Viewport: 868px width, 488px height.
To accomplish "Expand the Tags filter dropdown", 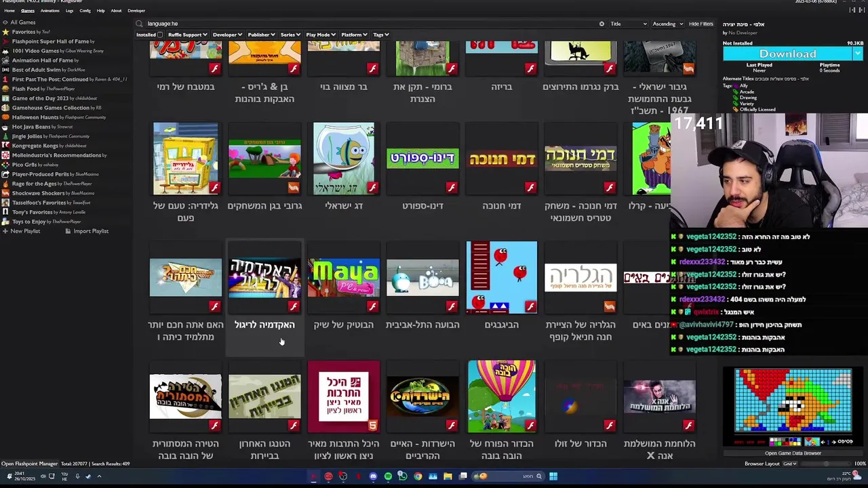I will click(380, 35).
